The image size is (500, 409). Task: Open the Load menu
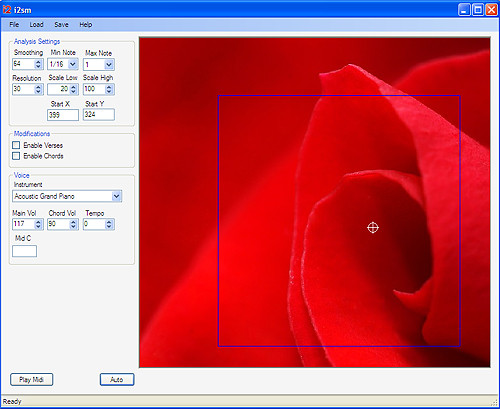coord(36,24)
